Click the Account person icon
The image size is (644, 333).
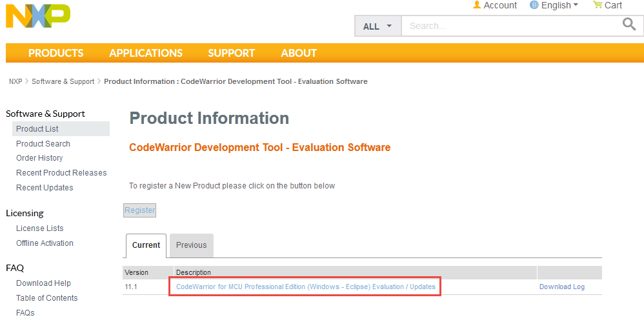coord(477,5)
